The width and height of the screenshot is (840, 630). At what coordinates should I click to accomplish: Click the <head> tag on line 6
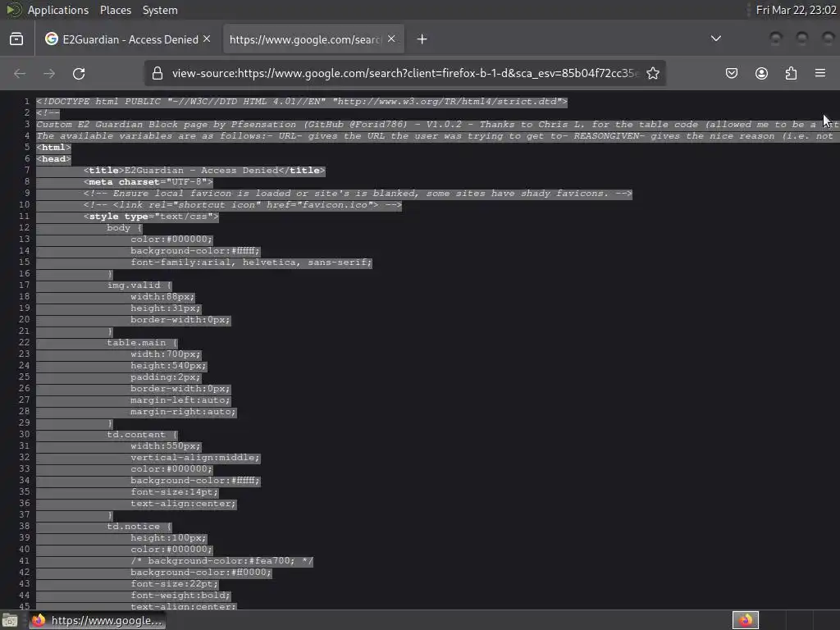coord(53,158)
